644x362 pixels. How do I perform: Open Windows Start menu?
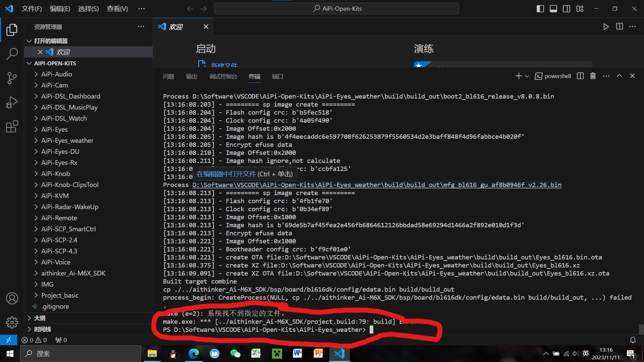pos(10,354)
